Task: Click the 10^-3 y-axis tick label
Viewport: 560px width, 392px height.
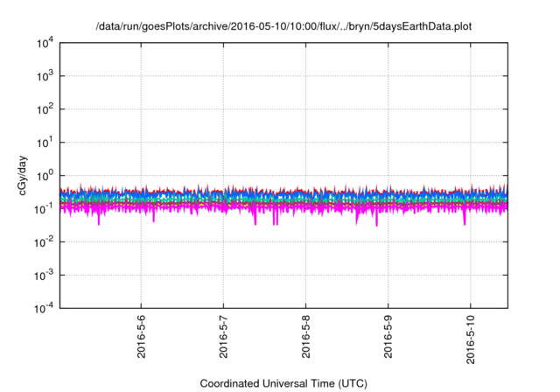Action: [44, 276]
